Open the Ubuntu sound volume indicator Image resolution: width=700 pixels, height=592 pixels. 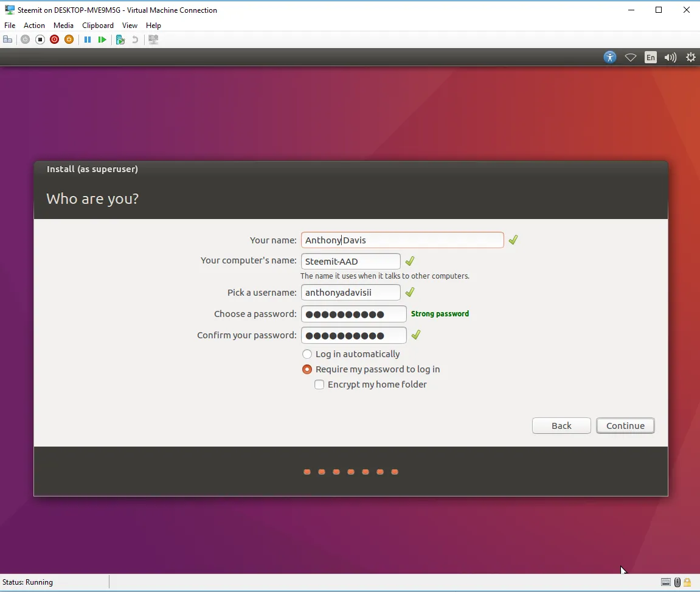pyautogui.click(x=670, y=57)
